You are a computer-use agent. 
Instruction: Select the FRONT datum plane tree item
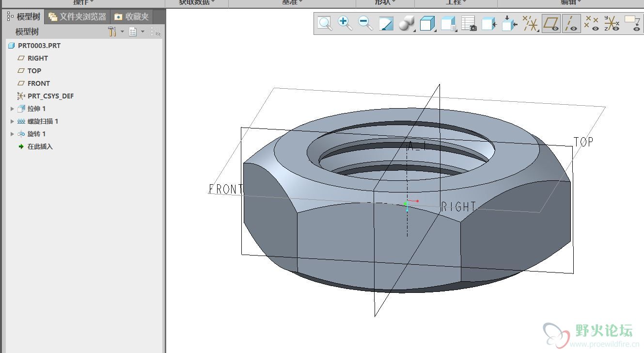[39, 83]
